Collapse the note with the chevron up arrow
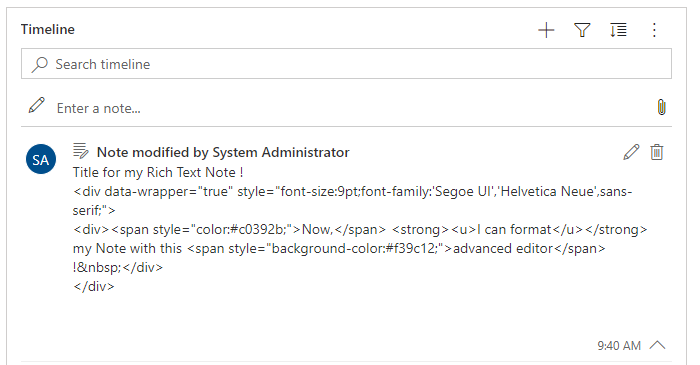The width and height of the screenshot is (700, 365). pyautogui.click(x=658, y=345)
